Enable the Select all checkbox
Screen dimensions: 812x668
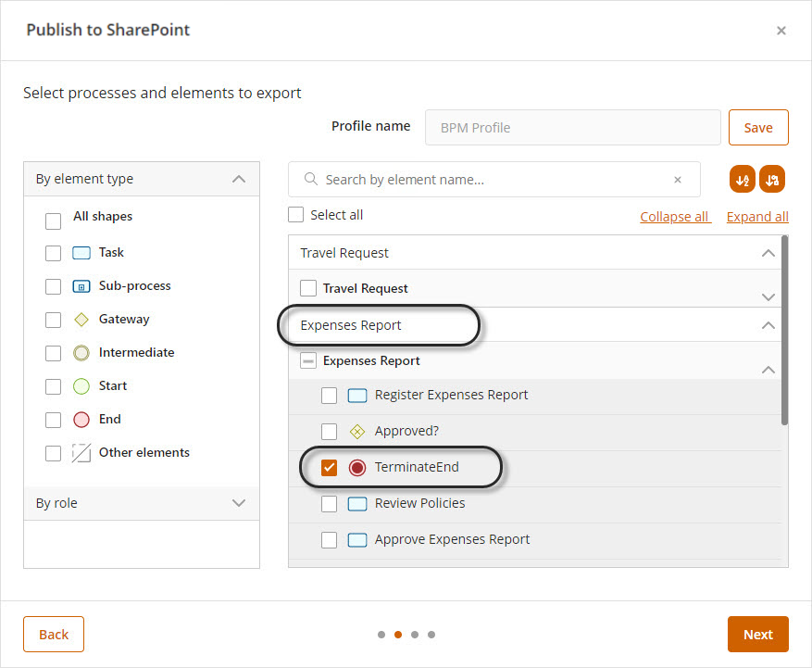(x=296, y=215)
